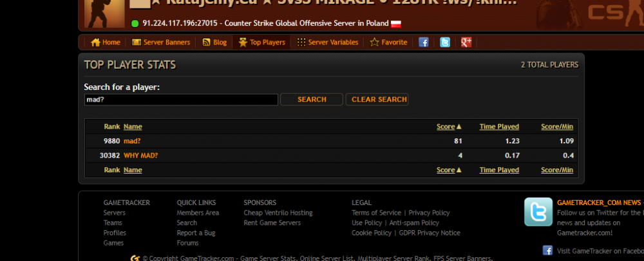The height and width of the screenshot is (261, 644).
Task: Open Cookie Policy link
Action: coord(372,233)
